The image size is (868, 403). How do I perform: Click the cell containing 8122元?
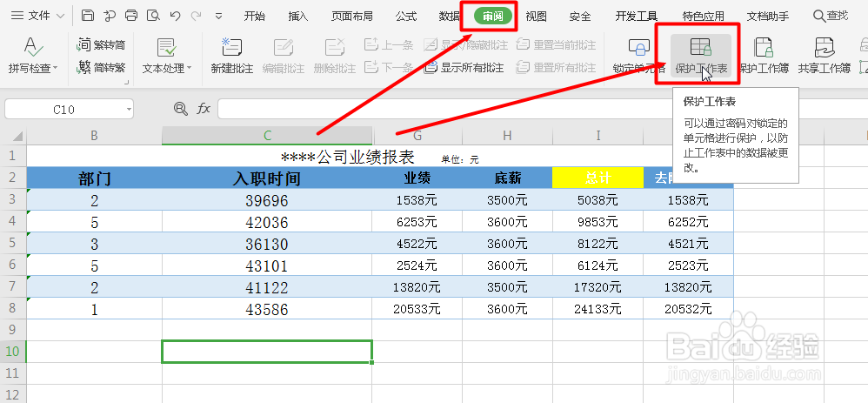point(598,244)
